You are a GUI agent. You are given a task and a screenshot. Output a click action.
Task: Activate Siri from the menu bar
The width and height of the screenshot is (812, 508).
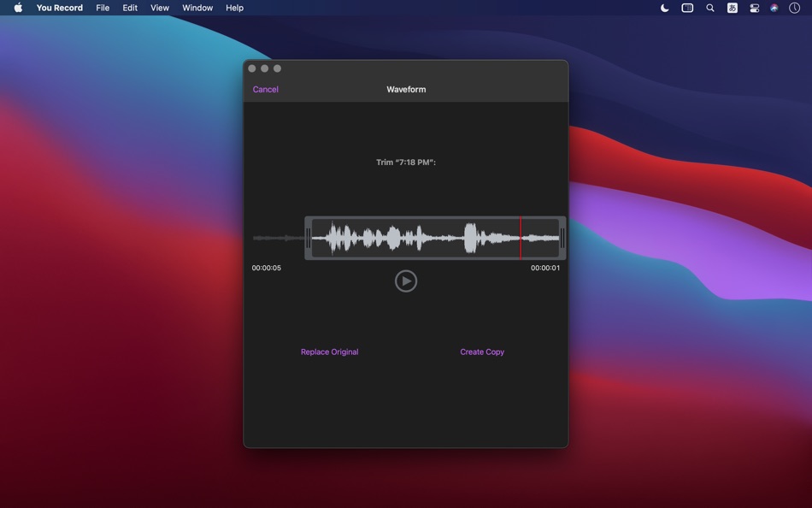click(774, 8)
